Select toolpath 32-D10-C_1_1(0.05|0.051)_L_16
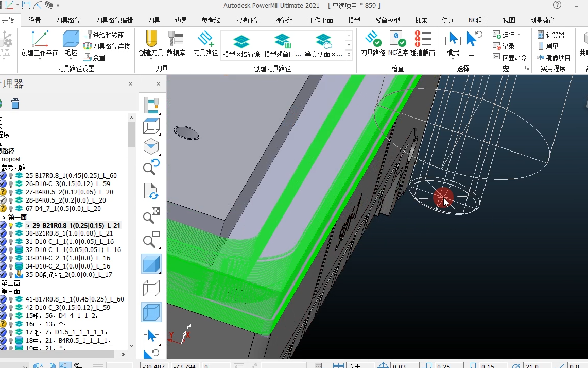This screenshot has width=588, height=368. 73,250
